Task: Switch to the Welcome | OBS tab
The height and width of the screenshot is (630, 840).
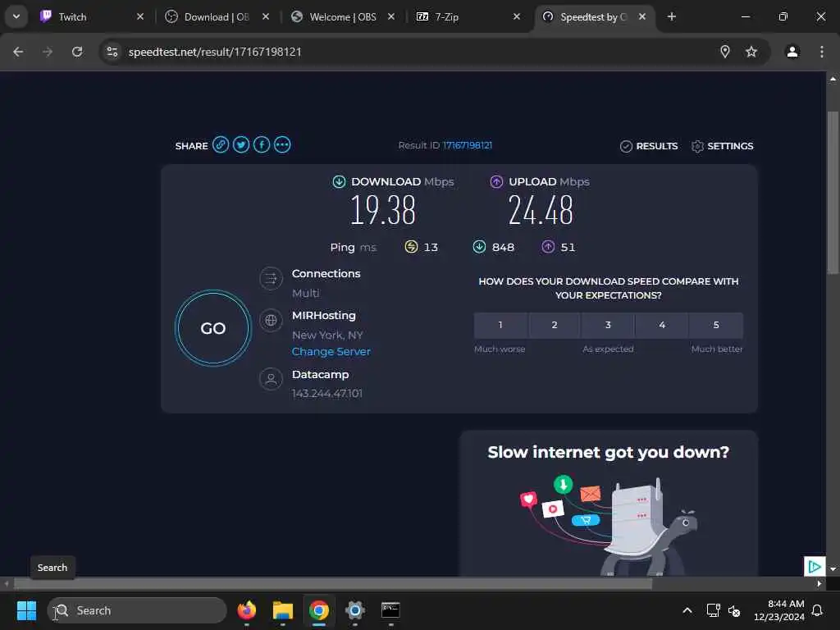Action: click(342, 16)
